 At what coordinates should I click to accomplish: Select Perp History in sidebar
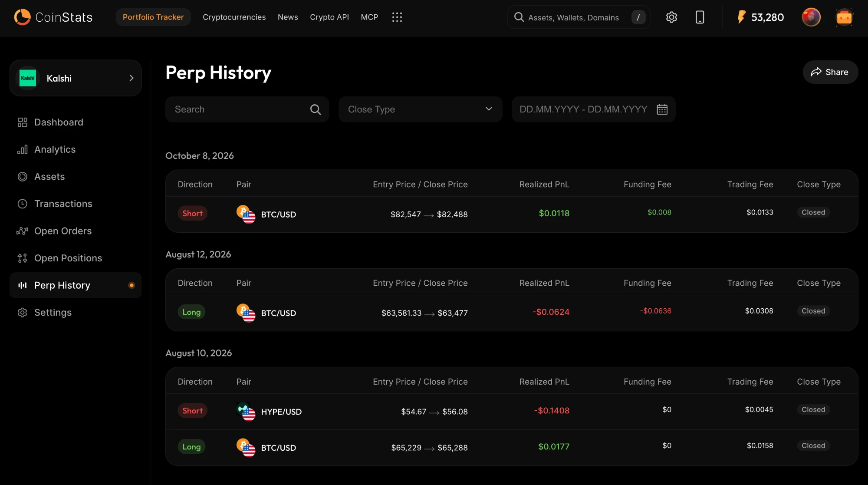tap(76, 285)
